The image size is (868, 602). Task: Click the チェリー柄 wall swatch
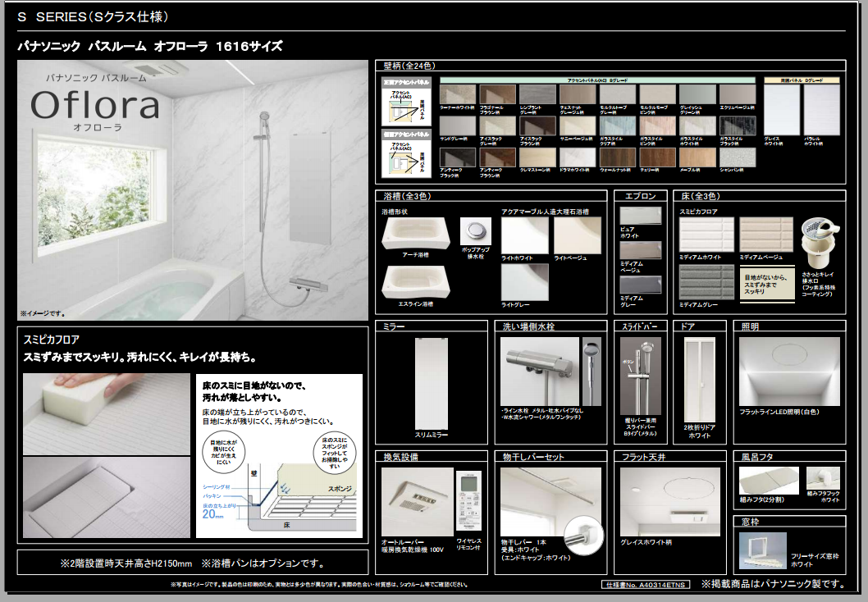[658, 157]
